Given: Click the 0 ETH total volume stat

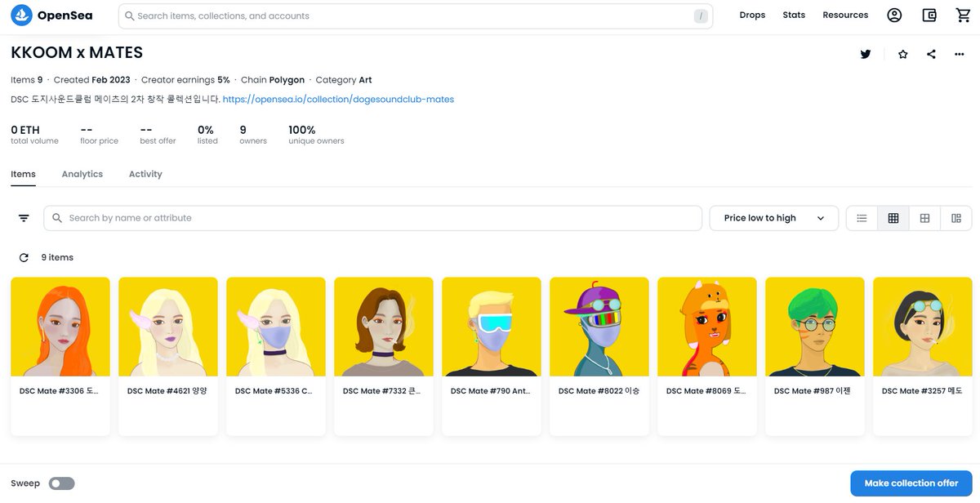Looking at the screenshot, I should 34,135.
